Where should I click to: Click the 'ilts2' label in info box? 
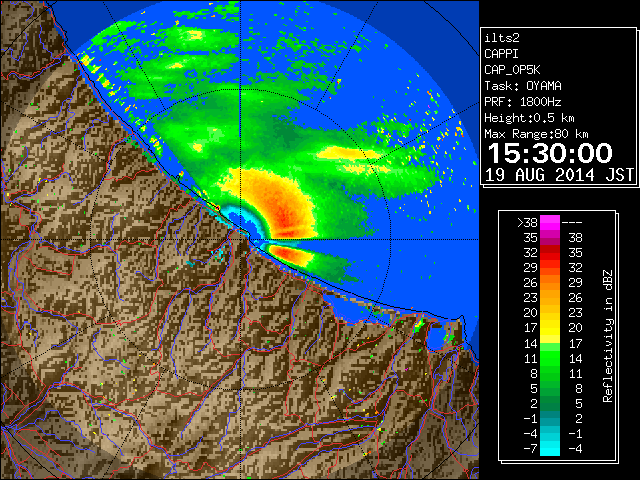tap(502, 38)
